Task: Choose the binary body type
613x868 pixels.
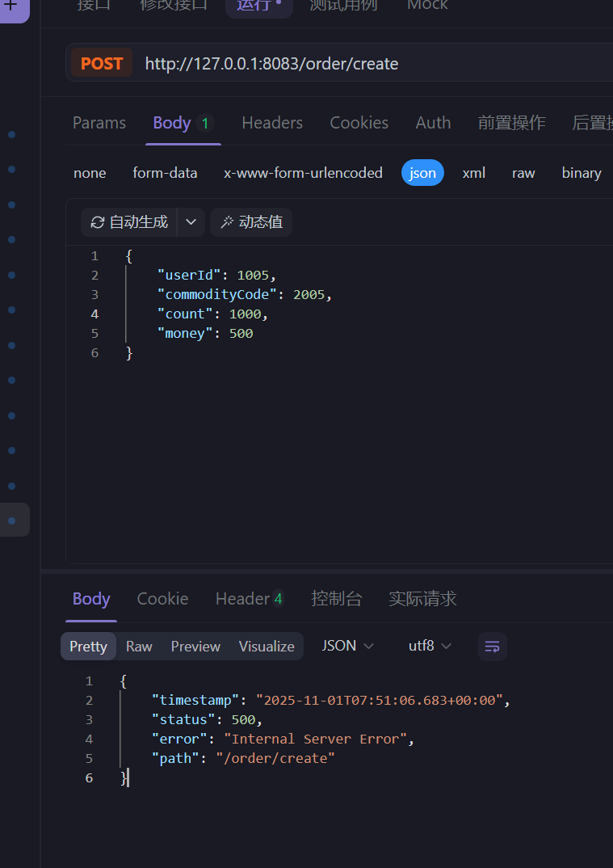Action: tap(582, 173)
